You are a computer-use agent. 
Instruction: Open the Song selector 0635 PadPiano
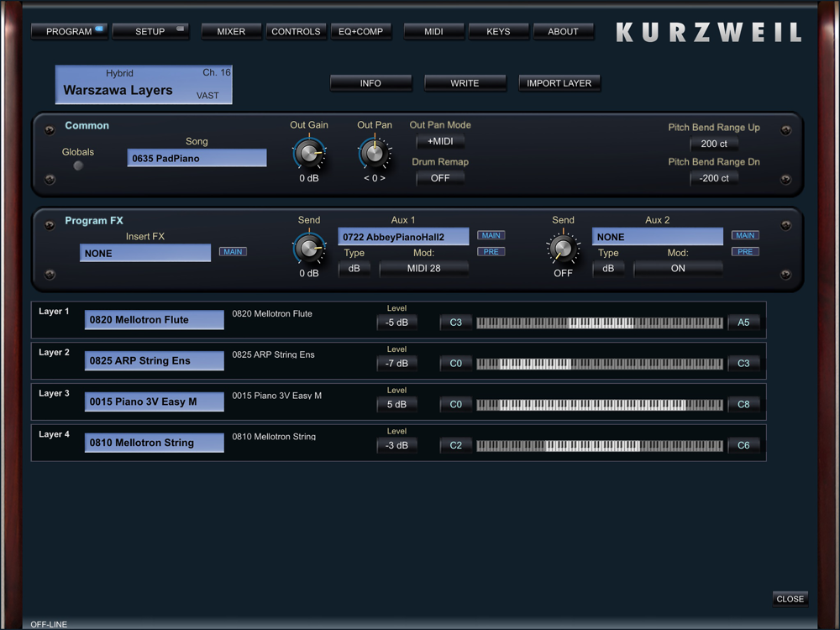(197, 158)
